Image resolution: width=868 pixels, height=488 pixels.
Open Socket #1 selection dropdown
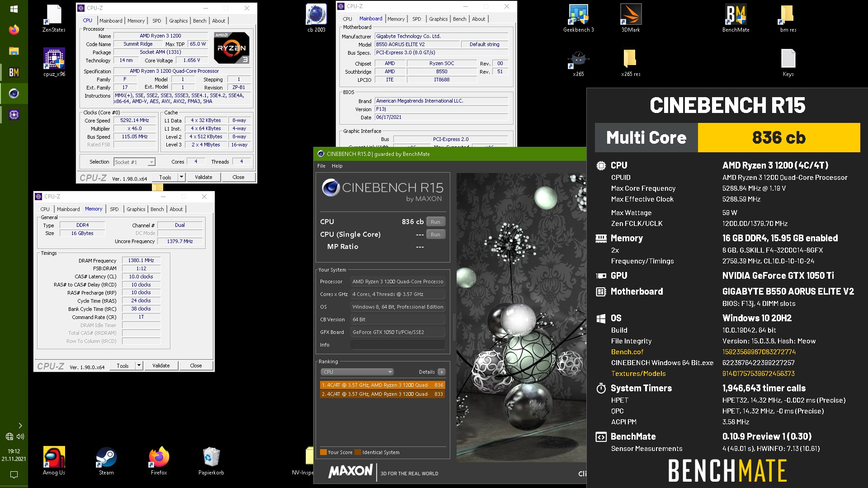tap(134, 162)
